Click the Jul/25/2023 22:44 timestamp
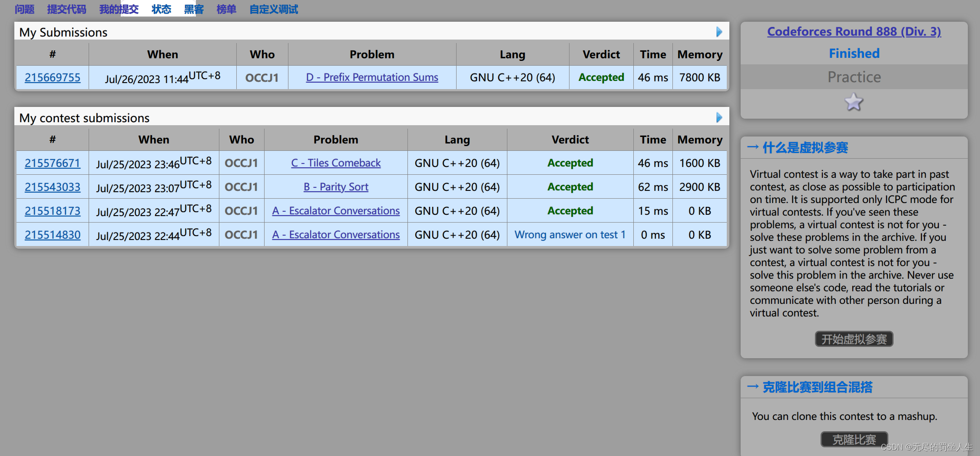Screen dimensions: 980x456 point(154,235)
